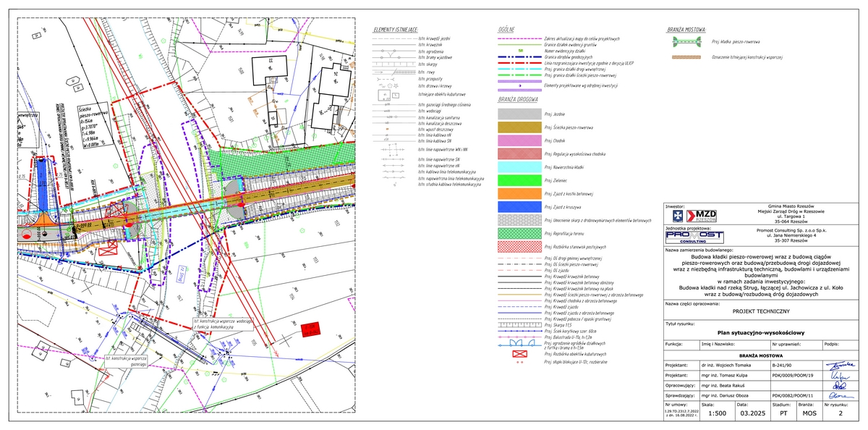Screen dimensions: 868x430
Task: Select the blue Proj. Zjazd z kruszywa swatch
Action: (x=517, y=207)
